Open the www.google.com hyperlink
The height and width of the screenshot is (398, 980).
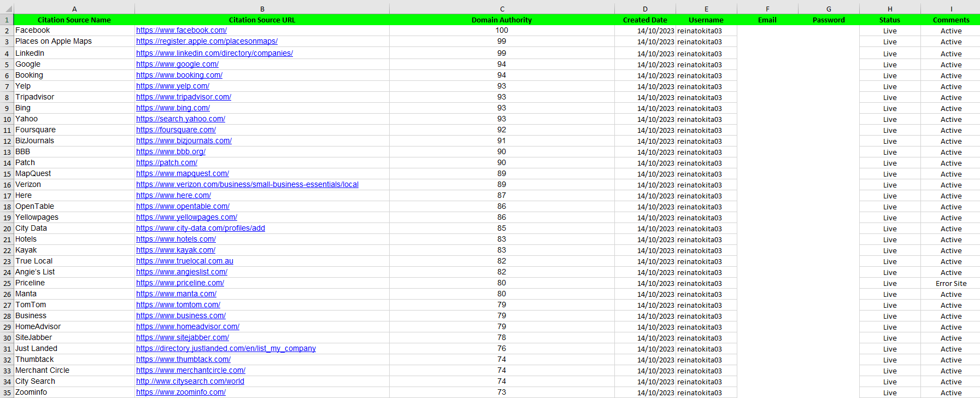177,65
